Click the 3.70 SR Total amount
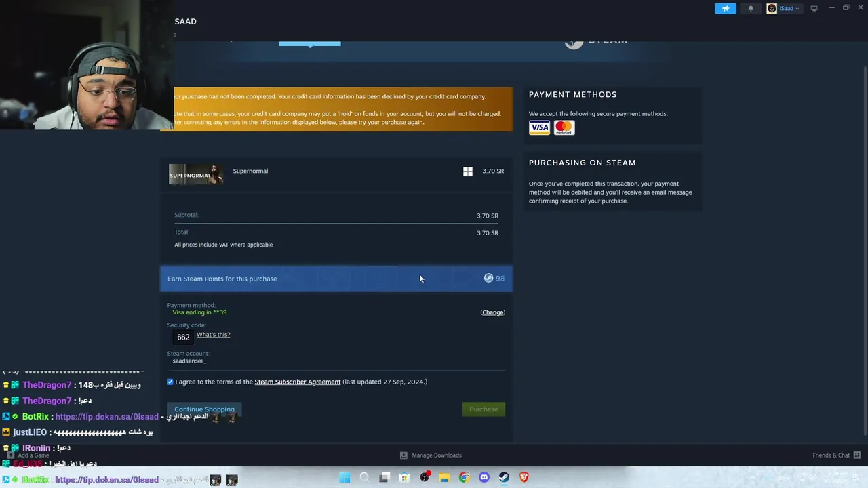Viewport: 868px width, 488px height. pos(487,232)
